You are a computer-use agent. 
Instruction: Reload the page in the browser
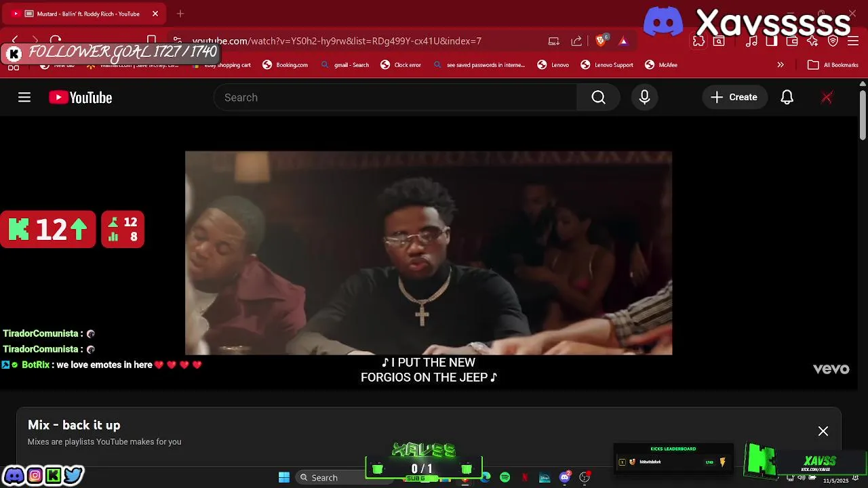tap(56, 41)
